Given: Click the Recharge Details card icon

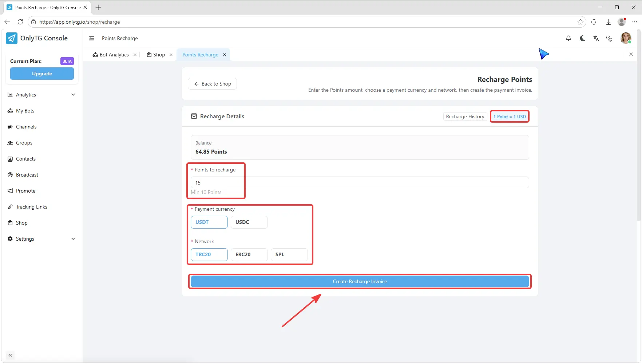Looking at the screenshot, I should (x=194, y=116).
